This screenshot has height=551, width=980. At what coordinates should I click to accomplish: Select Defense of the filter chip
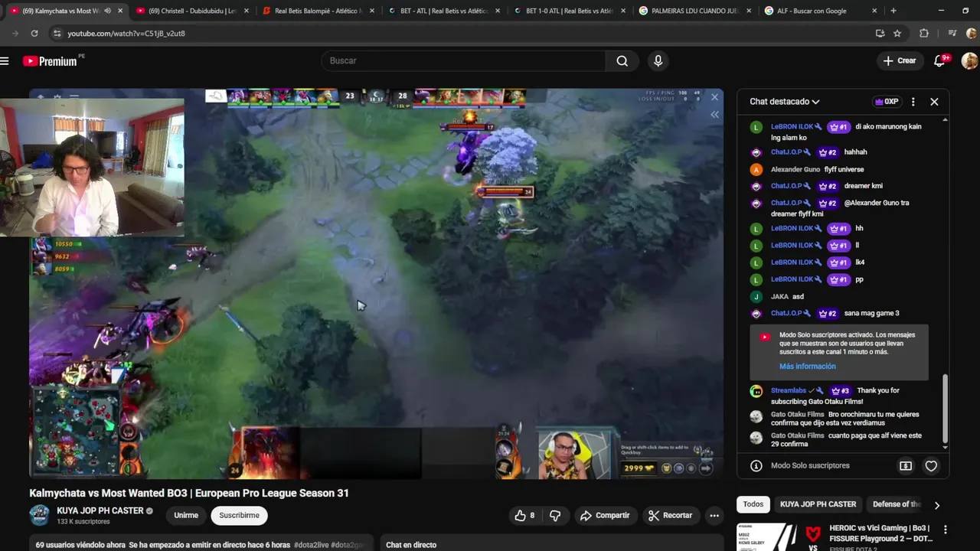coord(897,504)
